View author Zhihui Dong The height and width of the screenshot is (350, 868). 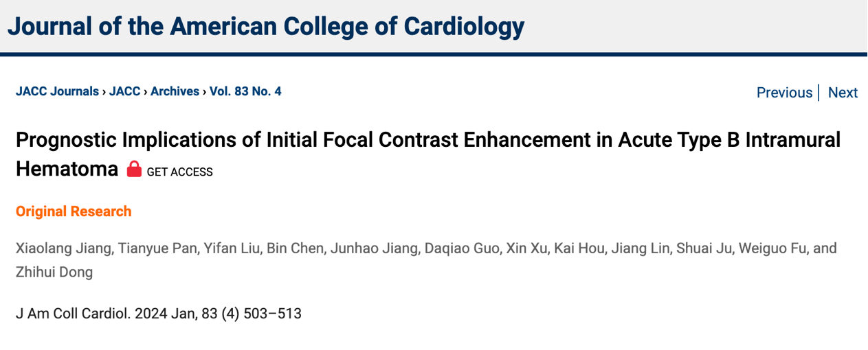coord(54,272)
